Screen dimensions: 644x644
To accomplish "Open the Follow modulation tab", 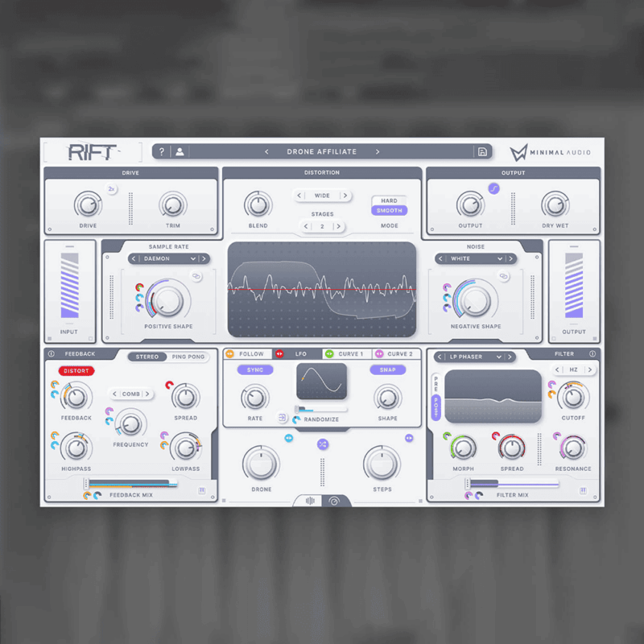I will coord(248,353).
